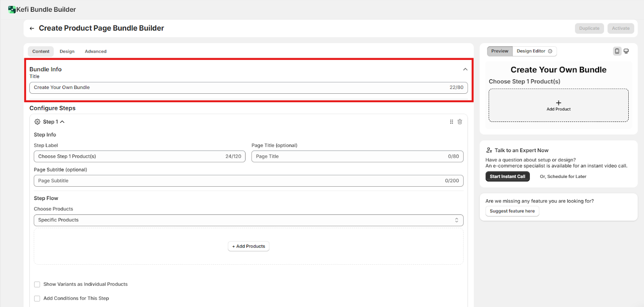Click the info icon next to Design Editor
Viewport: 644px width, 307px height.
pos(550,51)
